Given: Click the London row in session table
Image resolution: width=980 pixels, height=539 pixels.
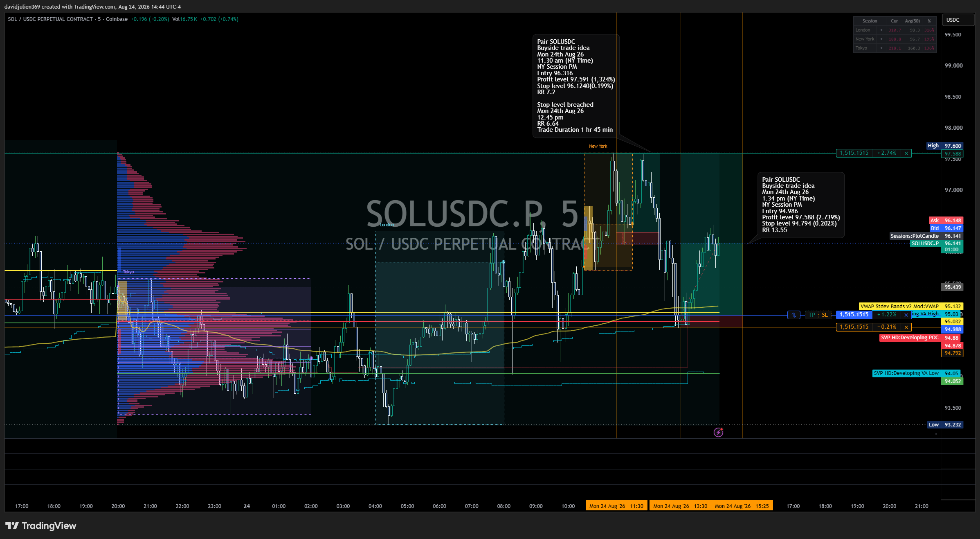Looking at the screenshot, I should point(895,30).
